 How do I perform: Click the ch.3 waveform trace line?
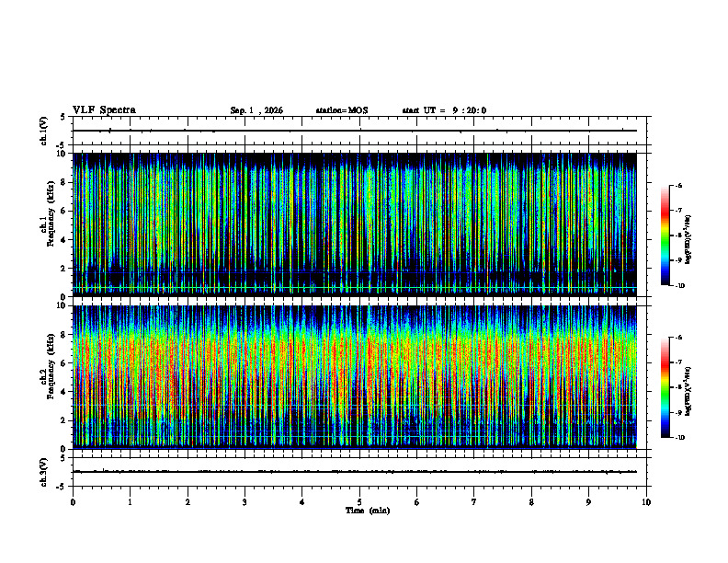pos(355,472)
